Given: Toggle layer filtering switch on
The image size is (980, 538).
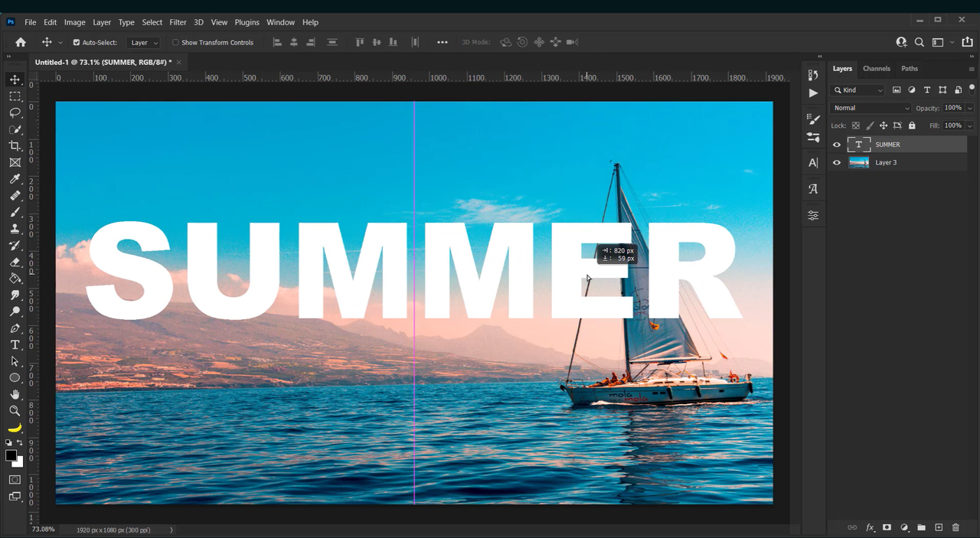Looking at the screenshot, I should click(972, 89).
